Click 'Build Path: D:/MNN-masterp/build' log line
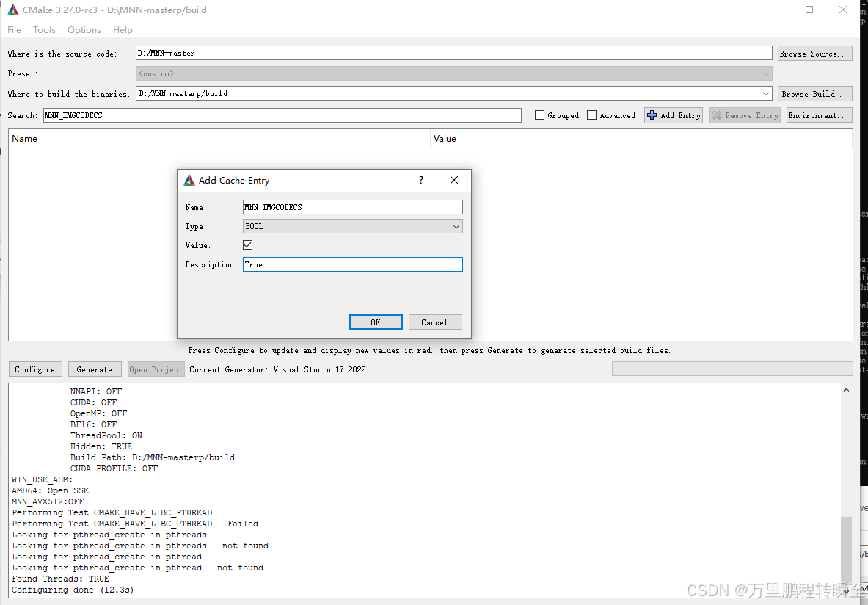Viewport: 868px width, 605px height. pos(153,457)
